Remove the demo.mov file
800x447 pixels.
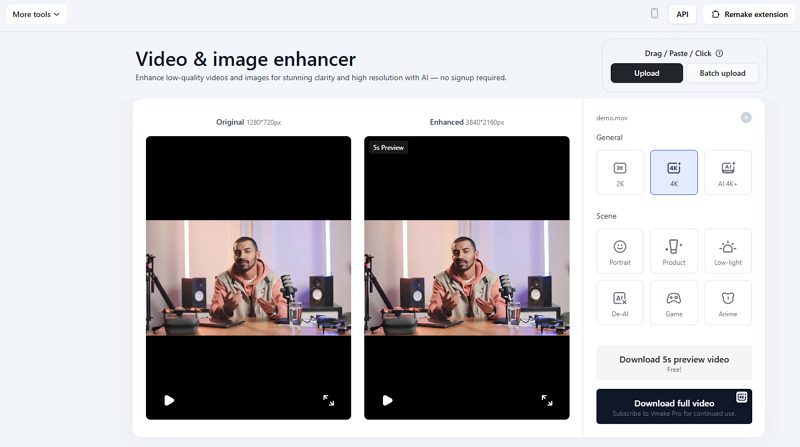pos(746,117)
